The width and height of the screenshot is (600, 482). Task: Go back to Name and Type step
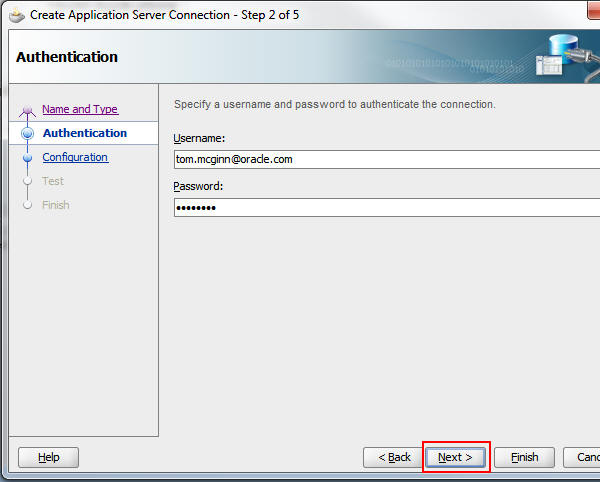[80, 109]
